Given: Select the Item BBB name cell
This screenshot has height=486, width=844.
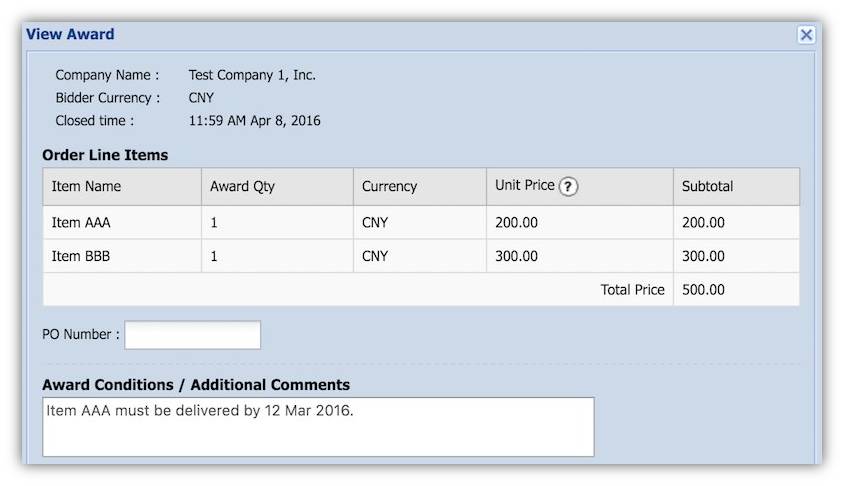Looking at the screenshot, I should (81, 256).
